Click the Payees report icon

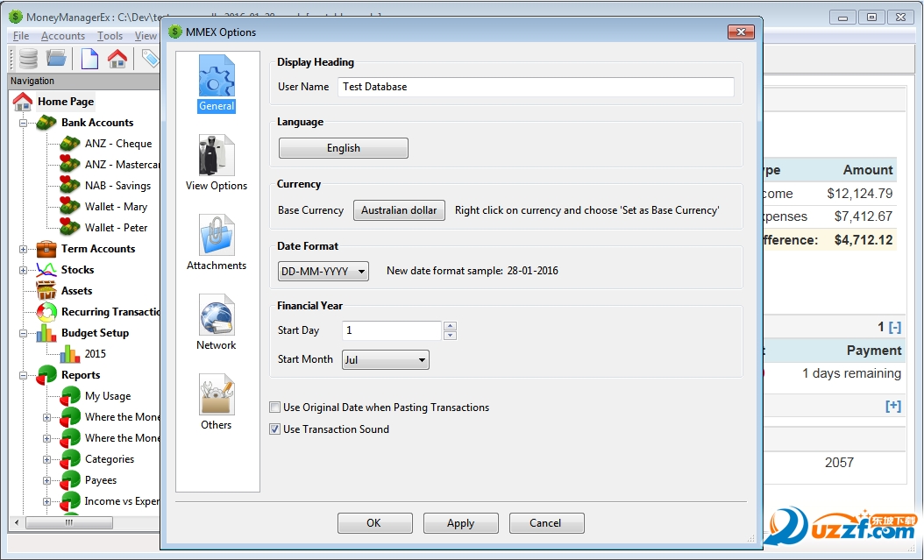tap(70, 480)
